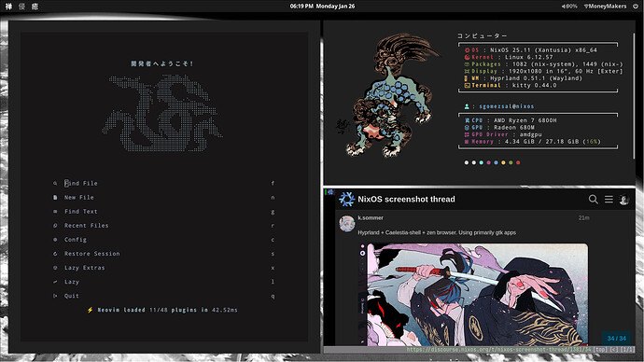Screen dimensions: 644x362
Task: Click the post text about Hyprland + Caelestia-shell
Action: tap(437, 232)
